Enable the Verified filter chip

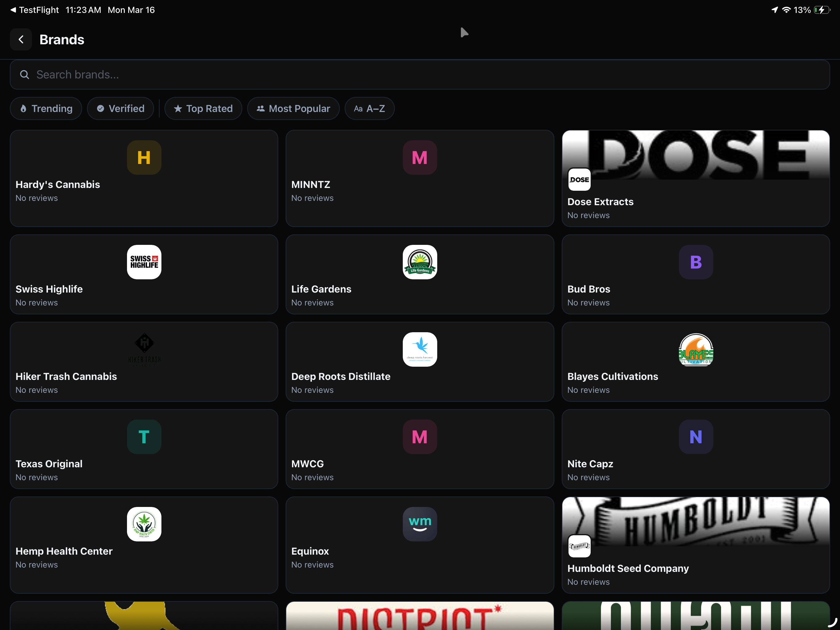(x=121, y=109)
